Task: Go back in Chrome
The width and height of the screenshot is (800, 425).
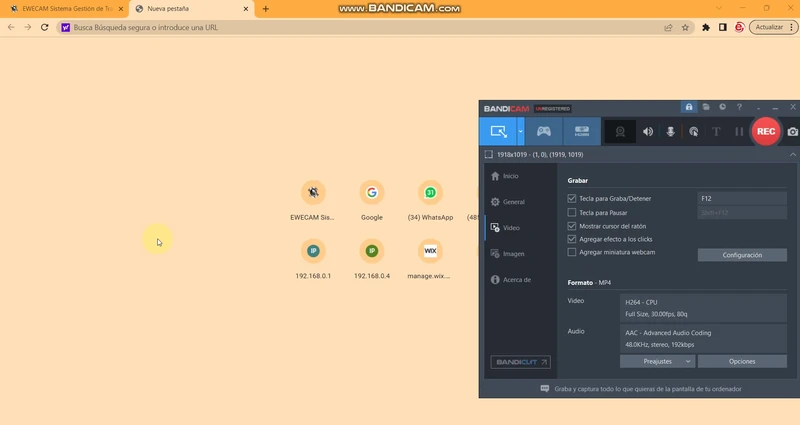Action: click(x=11, y=28)
